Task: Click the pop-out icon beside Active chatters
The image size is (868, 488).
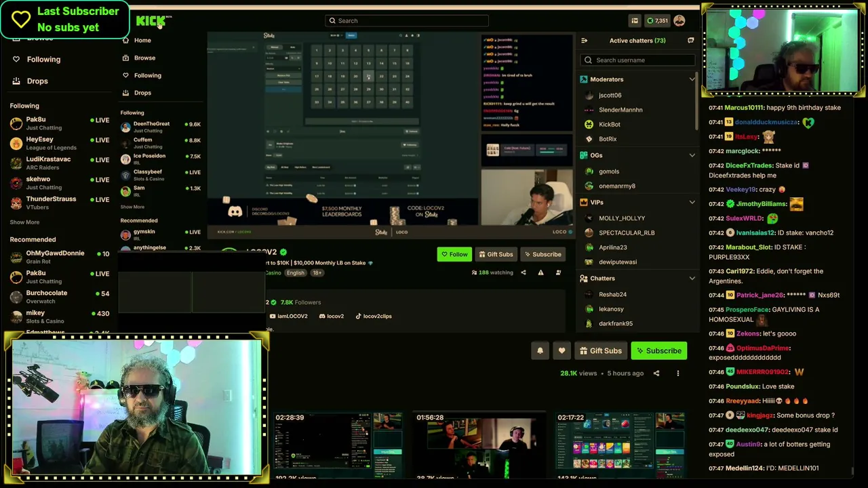Action: (x=690, y=41)
